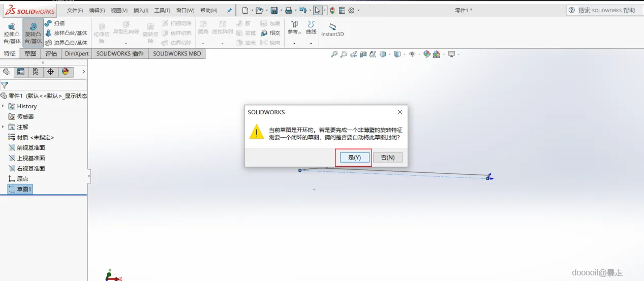Viewport: 644px width, 281px height.
Task: Open the 参考 reference geometry tool
Action: [294, 27]
